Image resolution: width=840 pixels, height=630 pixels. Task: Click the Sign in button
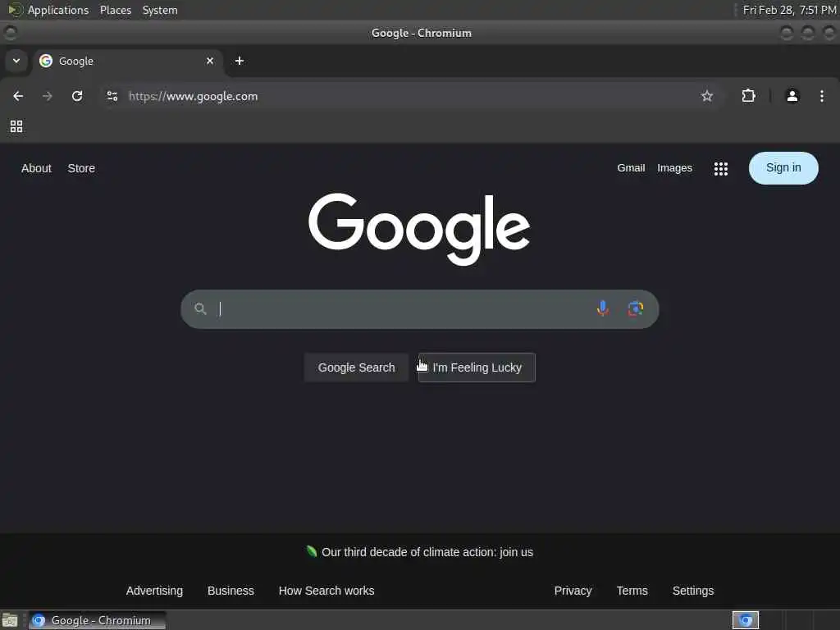point(783,168)
